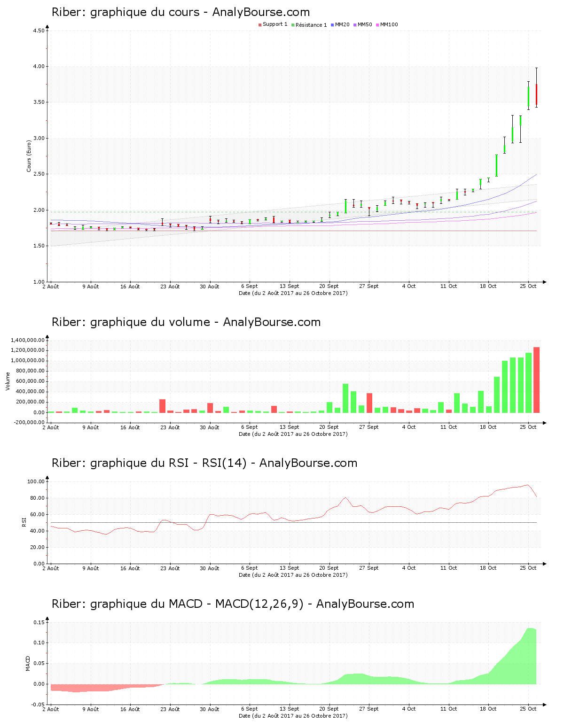Image resolution: width=564 pixels, height=728 pixels.
Task: Click the pink MM100 legend swatch
Action: pos(377,25)
